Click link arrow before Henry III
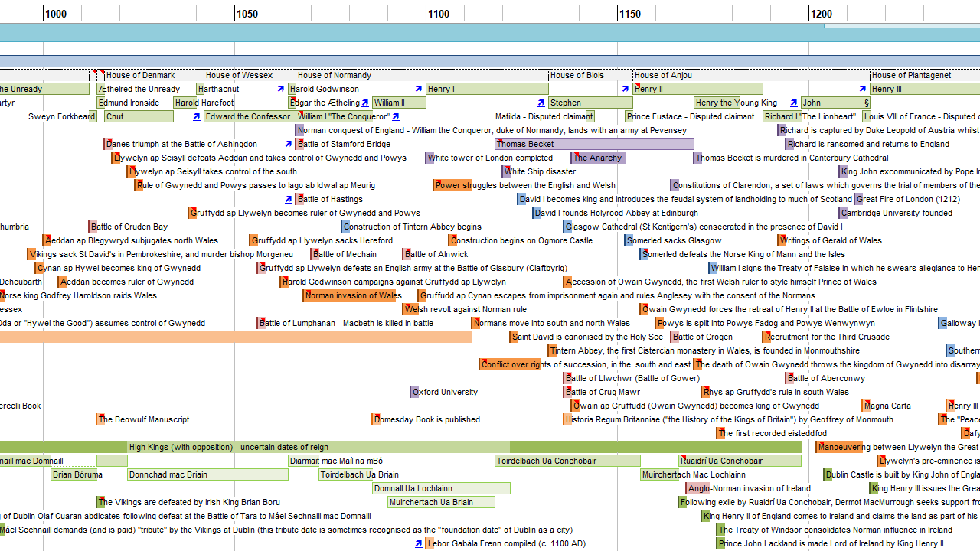 tap(863, 90)
